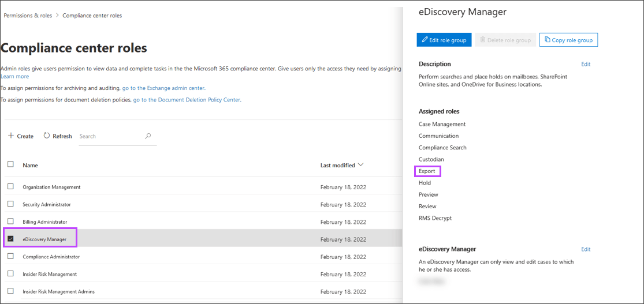Check the Organization Management checkbox

pyautogui.click(x=10, y=187)
